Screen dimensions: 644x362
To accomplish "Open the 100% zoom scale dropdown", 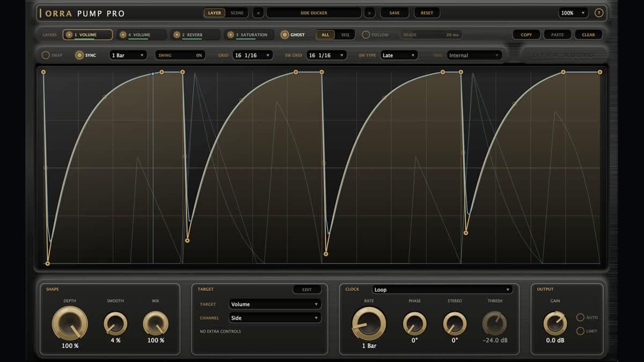I will pyautogui.click(x=573, y=13).
